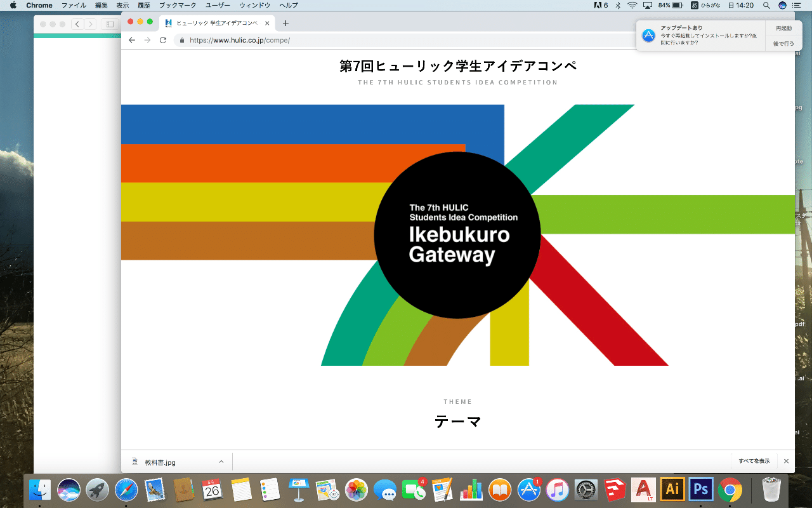Click the back arrow in the background window
The width and height of the screenshot is (812, 508).
pos(77,24)
